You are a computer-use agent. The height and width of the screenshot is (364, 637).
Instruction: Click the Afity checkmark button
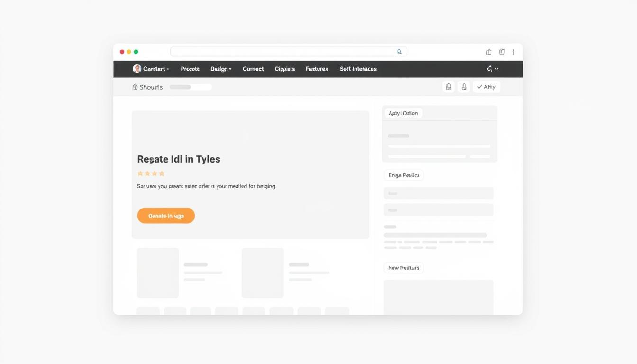486,87
